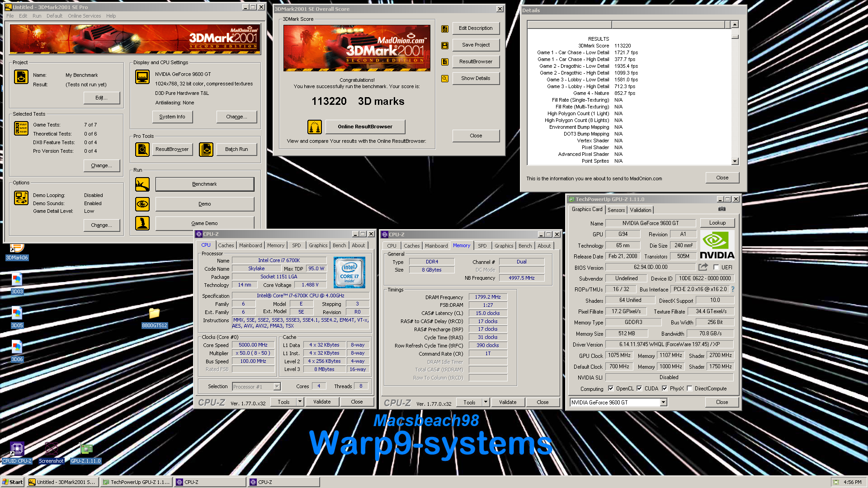
Task: Click the Windows Start button
Action: point(13,482)
